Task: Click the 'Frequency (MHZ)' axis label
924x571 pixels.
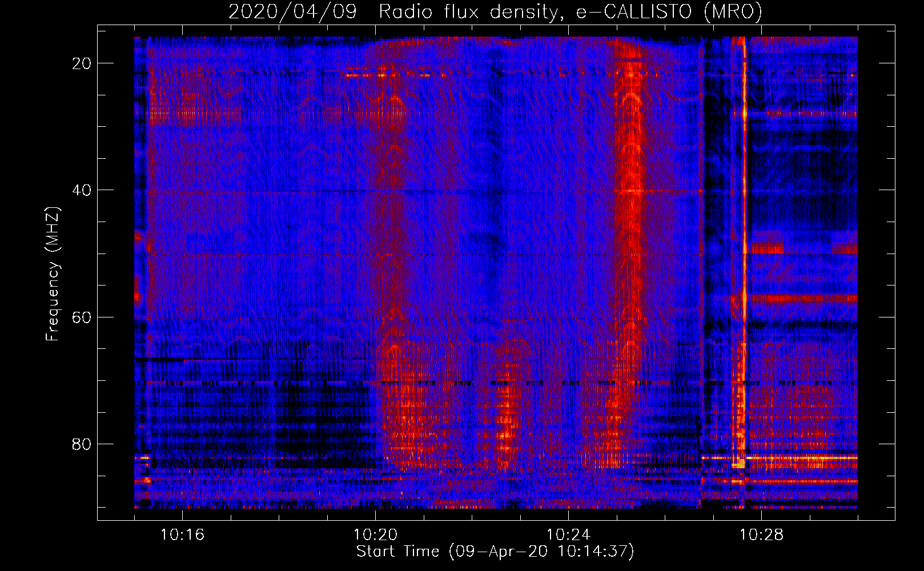Action: tap(53, 274)
